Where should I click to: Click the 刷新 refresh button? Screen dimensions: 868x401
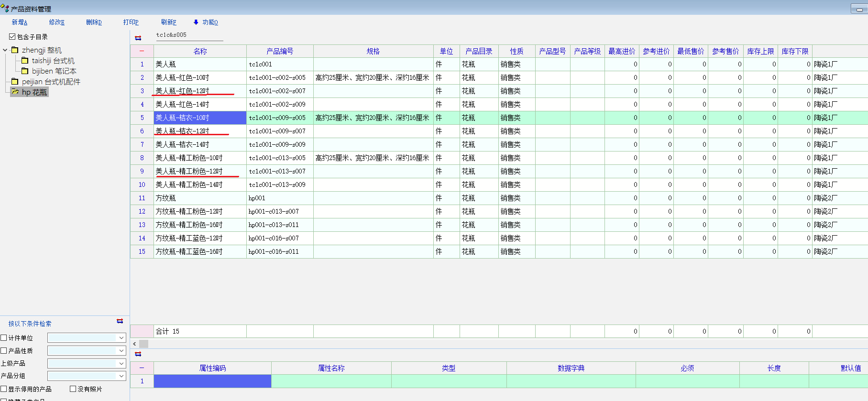168,22
